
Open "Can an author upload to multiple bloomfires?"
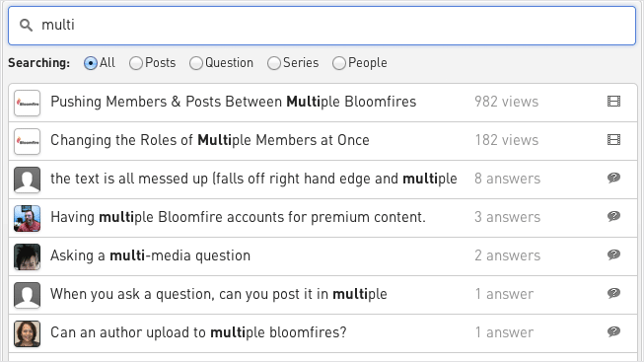pyautogui.click(x=198, y=332)
